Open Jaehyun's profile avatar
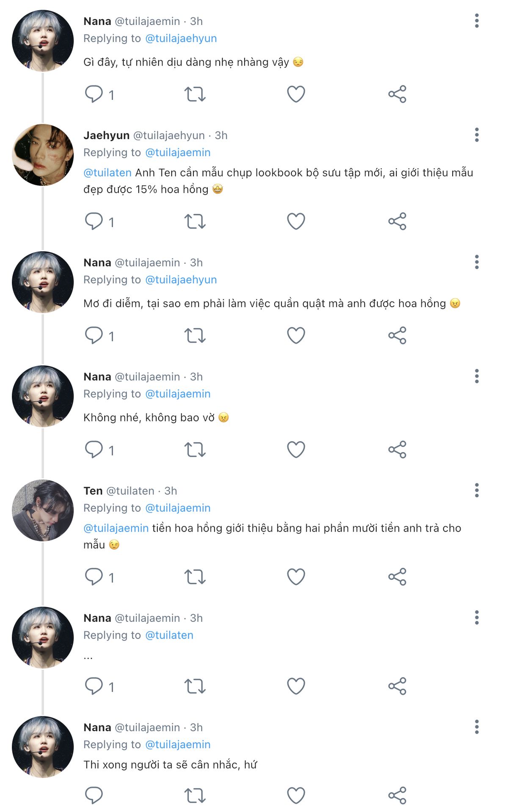 click(43, 155)
